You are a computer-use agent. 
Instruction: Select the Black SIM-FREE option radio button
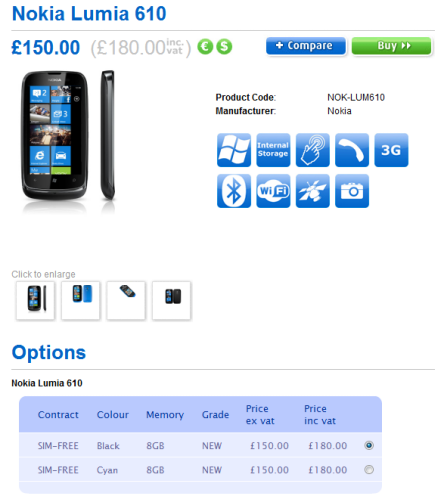coord(369,445)
